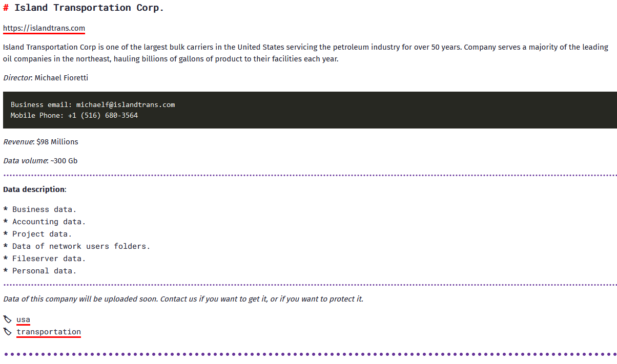Click the tag icon beside usa
The image size is (617, 364).
coord(7,319)
